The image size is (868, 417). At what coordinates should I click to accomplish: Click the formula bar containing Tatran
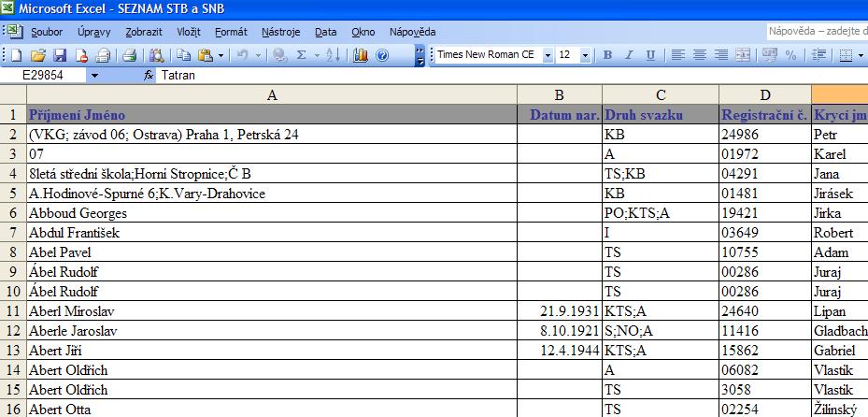(512, 76)
